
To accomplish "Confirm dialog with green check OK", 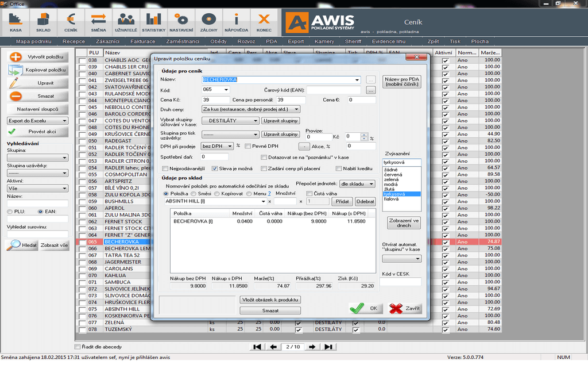I will tap(365, 308).
